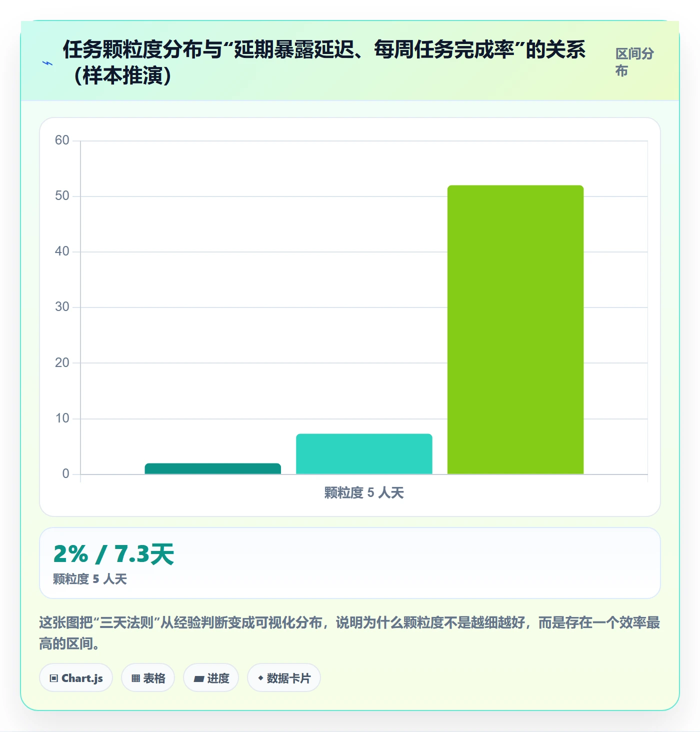700x732 pixels.
Task: Click the y-axis value 30
Action: pyautogui.click(x=62, y=307)
